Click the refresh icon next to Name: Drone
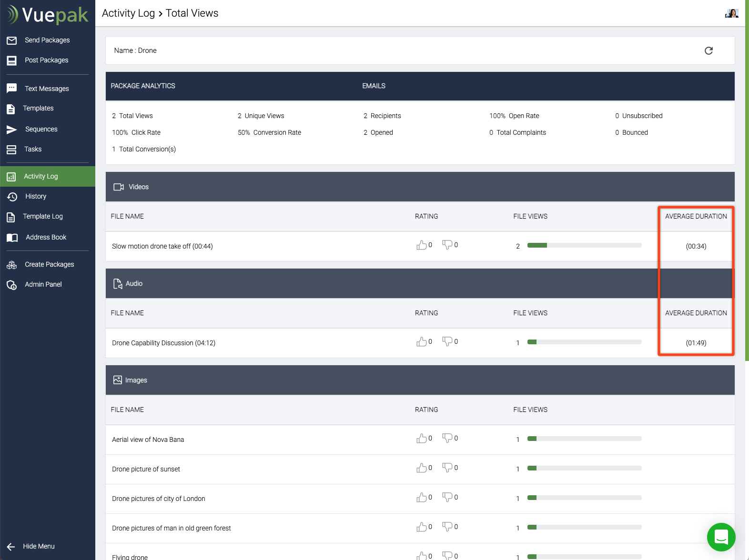Image resolution: width=749 pixels, height=560 pixels. 709,50
